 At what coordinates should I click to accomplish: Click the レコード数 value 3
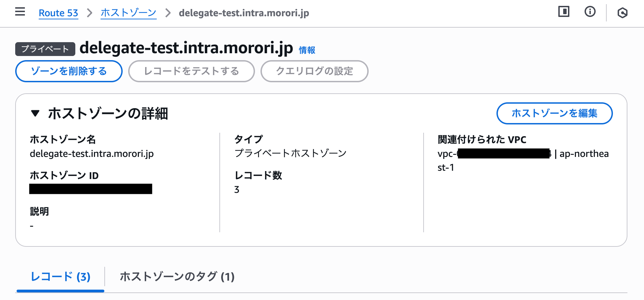click(x=236, y=189)
